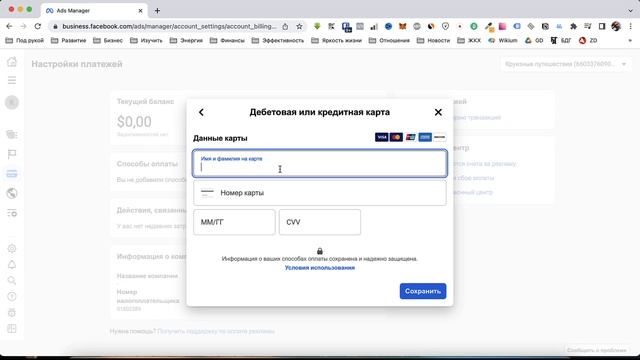Viewport: 640px width, 360px height.
Task: Open the Бизнес bookmarks folder
Action: [x=108, y=40]
